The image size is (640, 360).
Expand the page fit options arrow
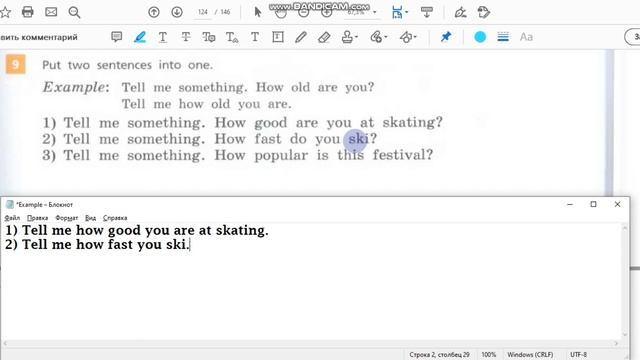pos(407,12)
